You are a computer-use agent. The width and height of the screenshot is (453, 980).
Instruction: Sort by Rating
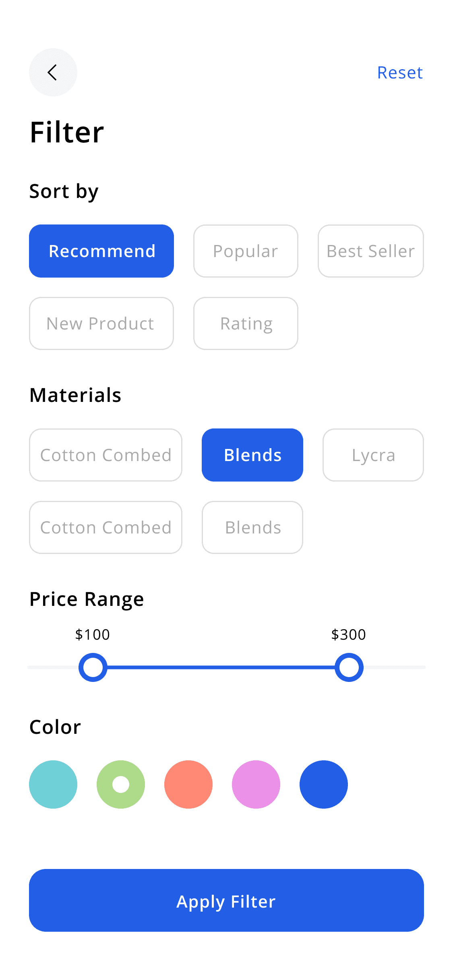[x=246, y=323]
